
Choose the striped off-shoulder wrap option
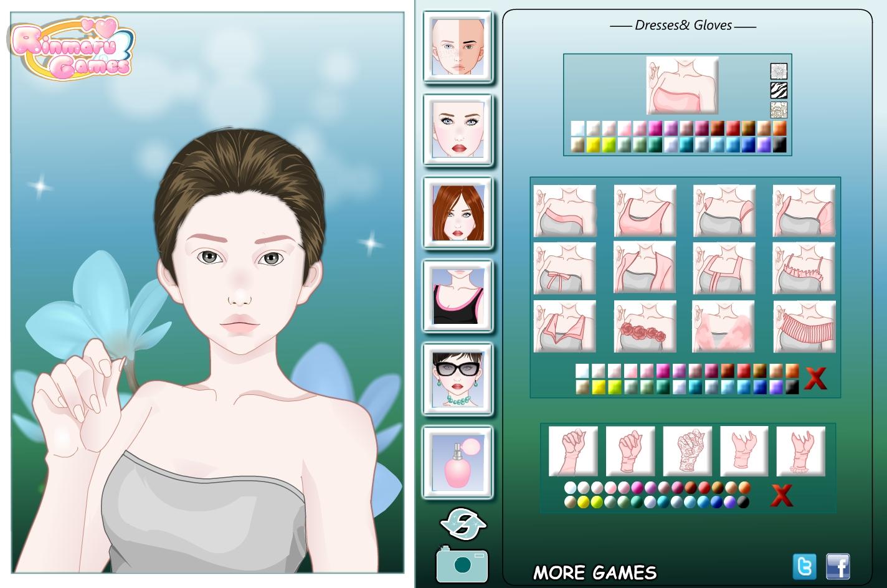(804, 326)
